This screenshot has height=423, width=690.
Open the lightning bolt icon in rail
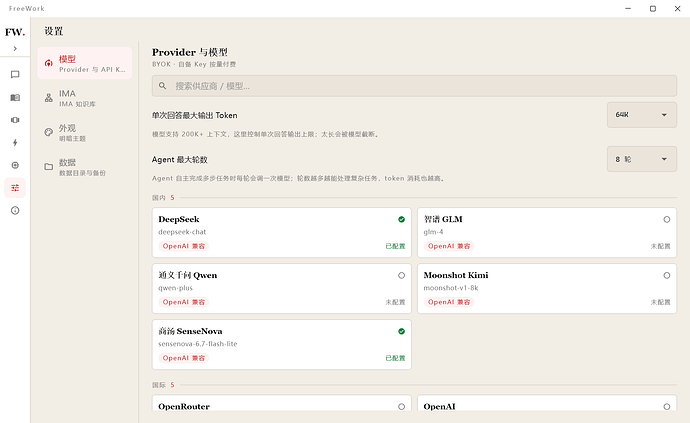click(15, 143)
